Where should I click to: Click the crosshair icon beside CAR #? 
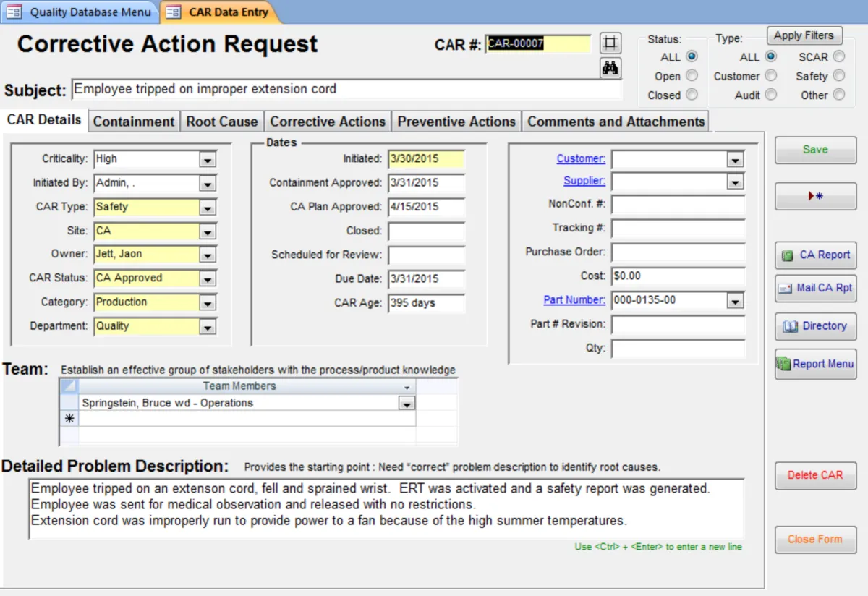pyautogui.click(x=611, y=43)
